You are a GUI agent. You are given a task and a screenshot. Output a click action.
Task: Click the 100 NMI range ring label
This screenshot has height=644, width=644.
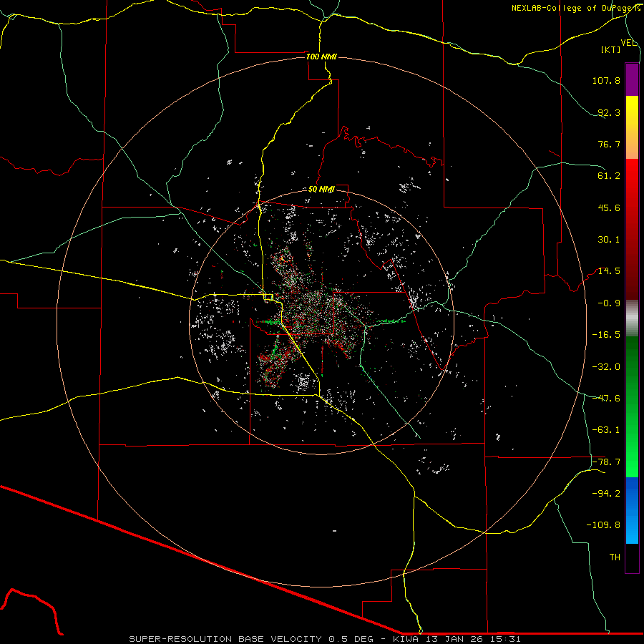point(321,57)
